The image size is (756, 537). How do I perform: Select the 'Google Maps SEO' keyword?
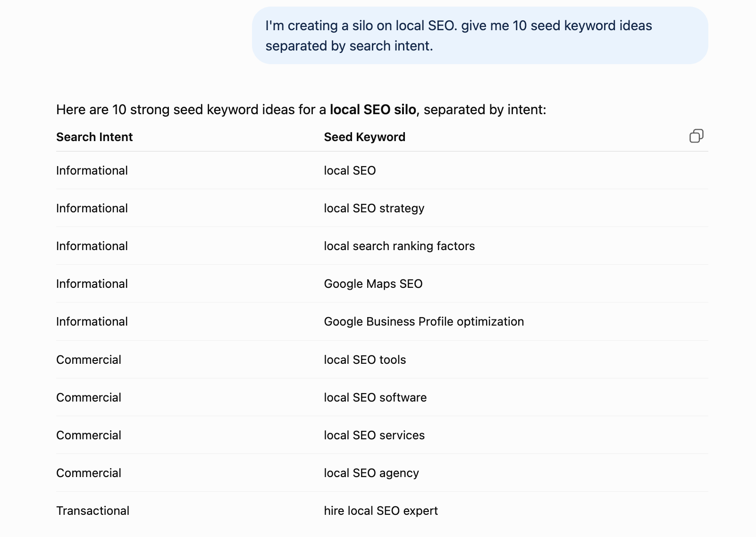(373, 284)
